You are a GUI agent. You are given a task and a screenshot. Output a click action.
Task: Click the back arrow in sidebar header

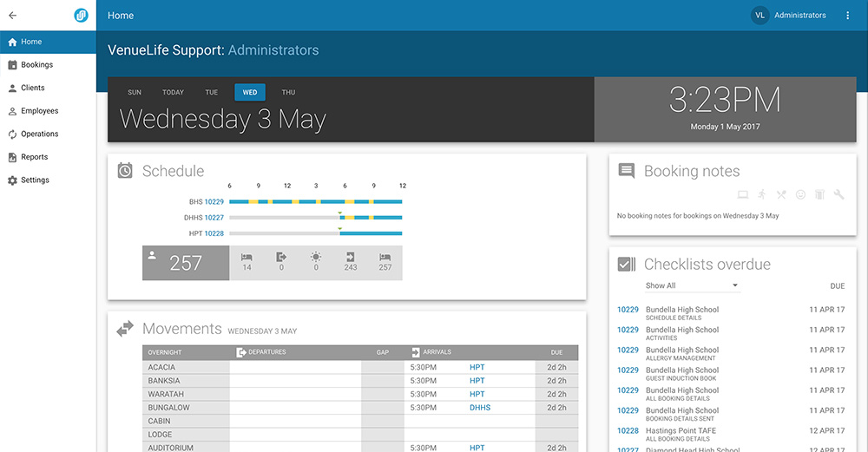(x=13, y=16)
